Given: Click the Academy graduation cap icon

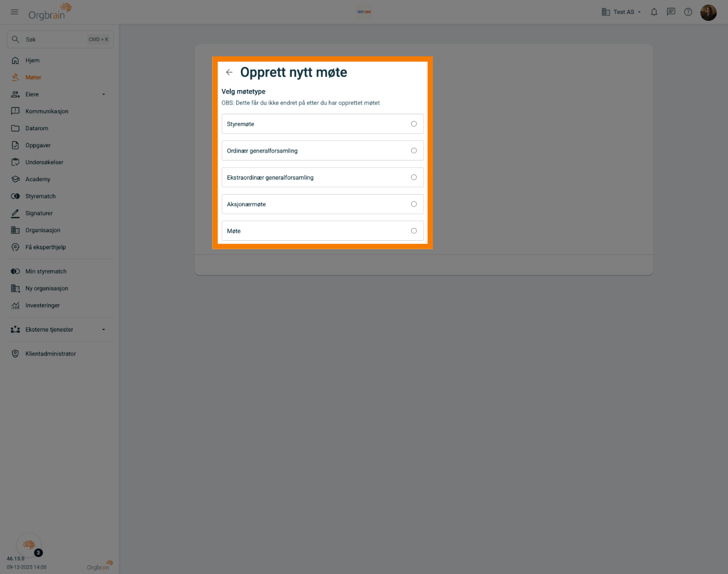Looking at the screenshot, I should click(15, 180).
